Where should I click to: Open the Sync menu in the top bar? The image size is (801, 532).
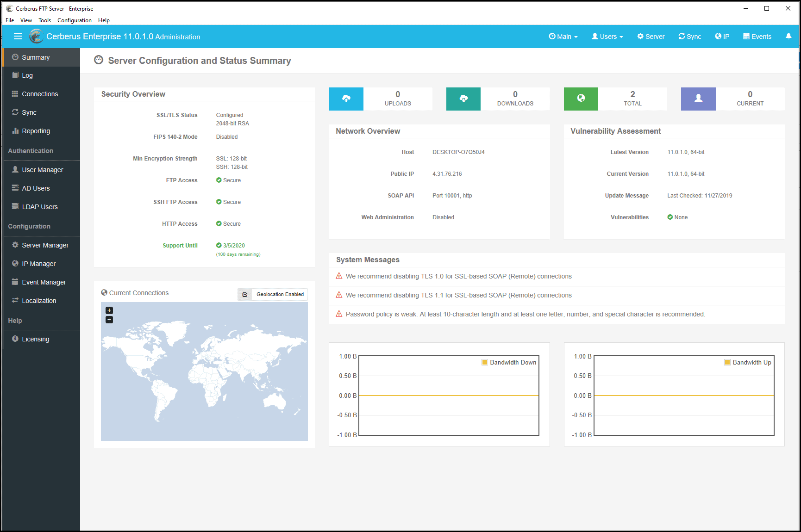(x=689, y=36)
